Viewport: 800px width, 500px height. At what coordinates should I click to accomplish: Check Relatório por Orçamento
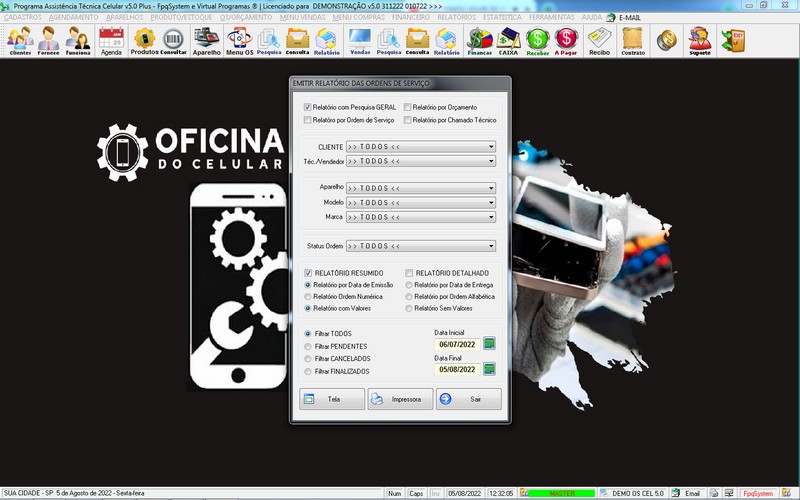(407, 107)
